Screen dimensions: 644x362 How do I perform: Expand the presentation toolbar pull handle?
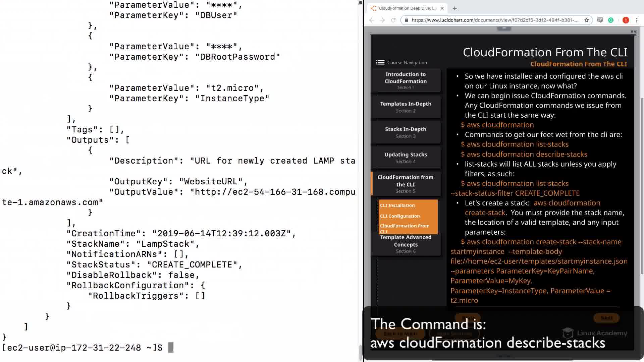coord(504,28)
